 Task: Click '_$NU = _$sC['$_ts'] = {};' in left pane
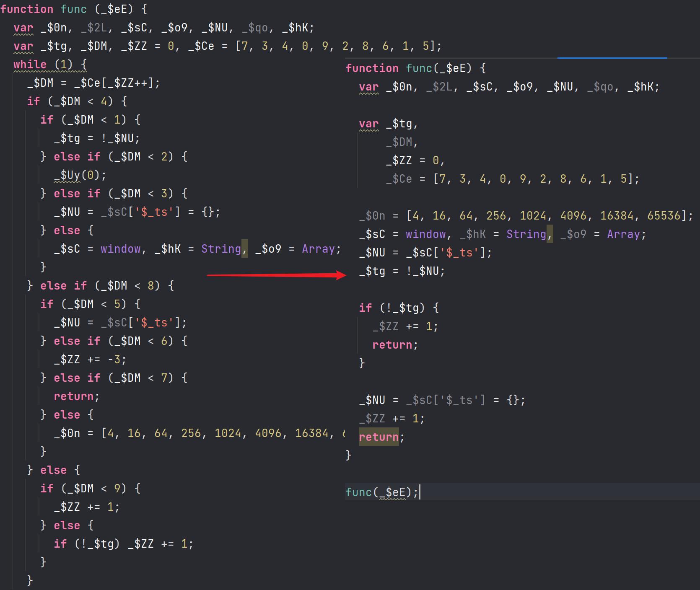tap(137, 212)
